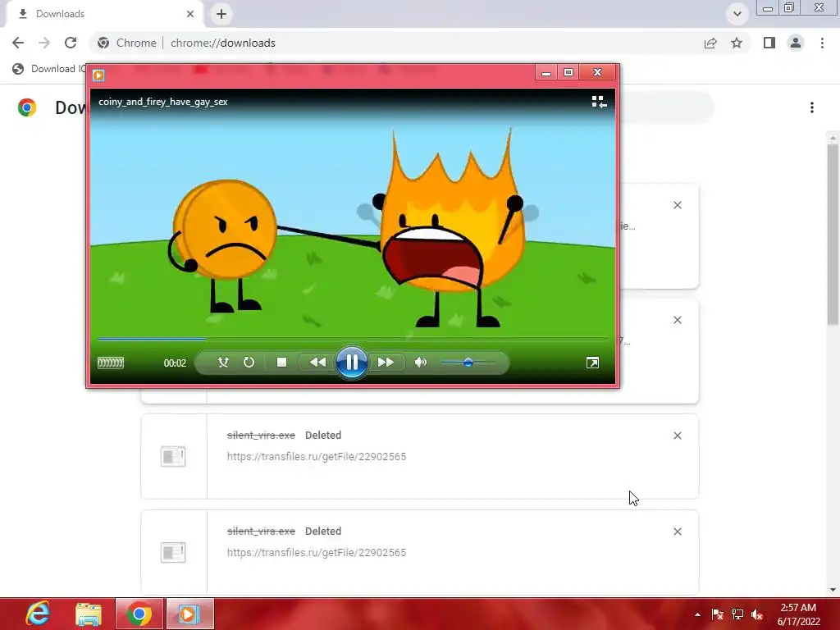Remove first silent_vira.exe entry from list
This screenshot has height=630, width=840.
pyautogui.click(x=677, y=436)
